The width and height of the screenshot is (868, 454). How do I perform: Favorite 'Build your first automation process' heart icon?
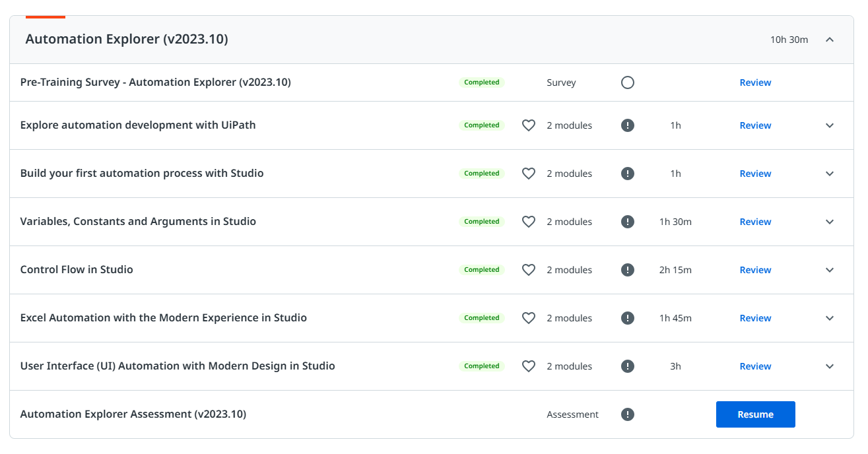(529, 174)
